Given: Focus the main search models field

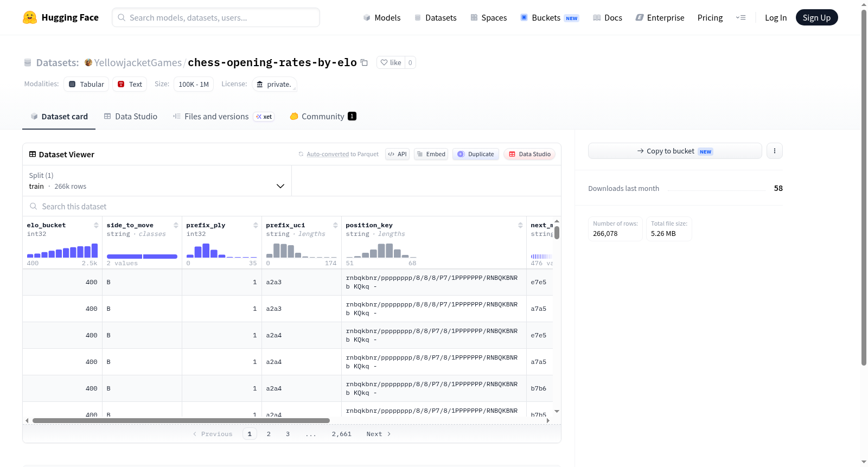Looking at the screenshot, I should click(x=216, y=17).
